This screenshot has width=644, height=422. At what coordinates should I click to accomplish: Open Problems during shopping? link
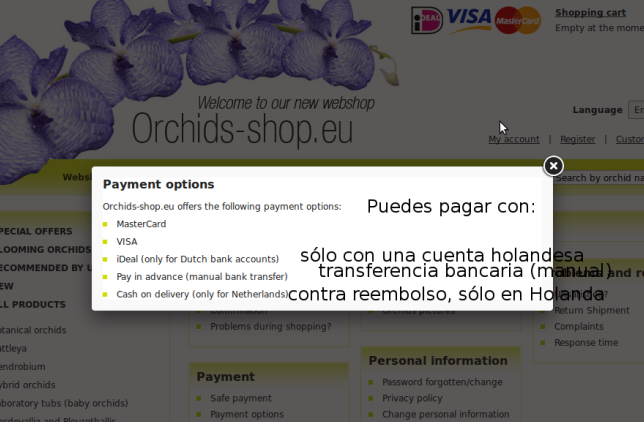(271, 327)
